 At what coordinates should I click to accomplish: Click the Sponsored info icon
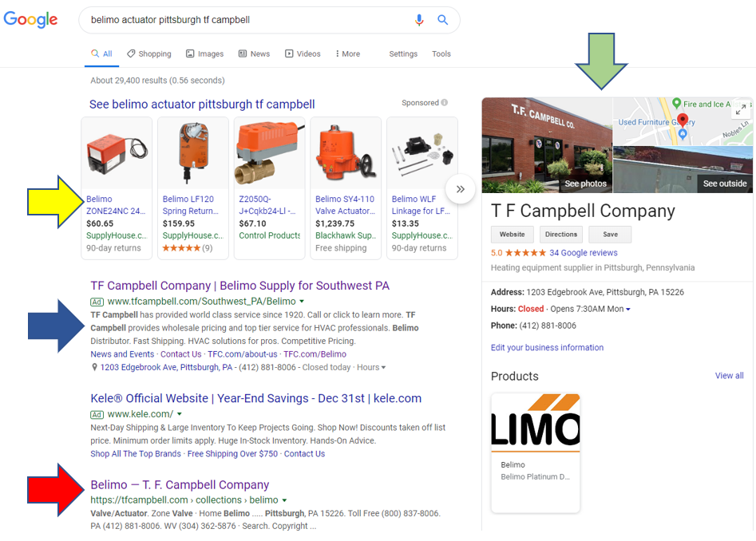click(444, 103)
